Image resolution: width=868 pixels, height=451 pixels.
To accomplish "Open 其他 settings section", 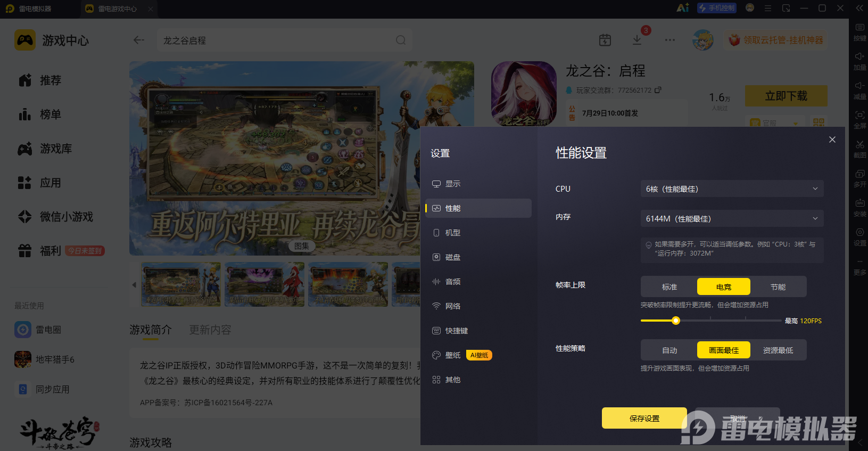I will pyautogui.click(x=478, y=380).
